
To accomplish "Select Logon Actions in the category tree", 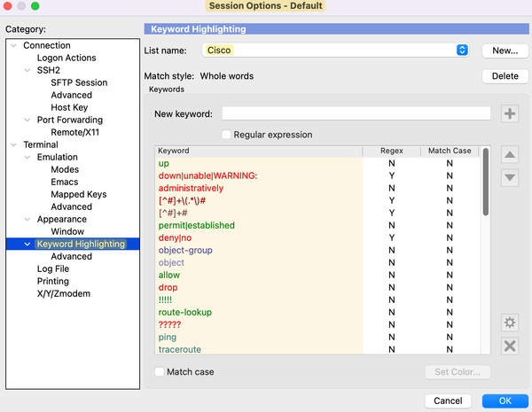I will coord(66,58).
